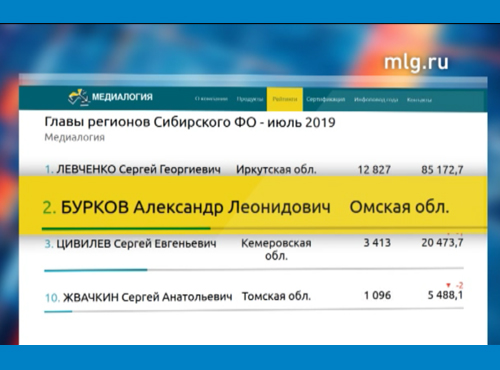Select 'ЦИВИЛЕВ Сергей Евгеньевич' name
This screenshot has height=370, width=500.
coord(136,244)
